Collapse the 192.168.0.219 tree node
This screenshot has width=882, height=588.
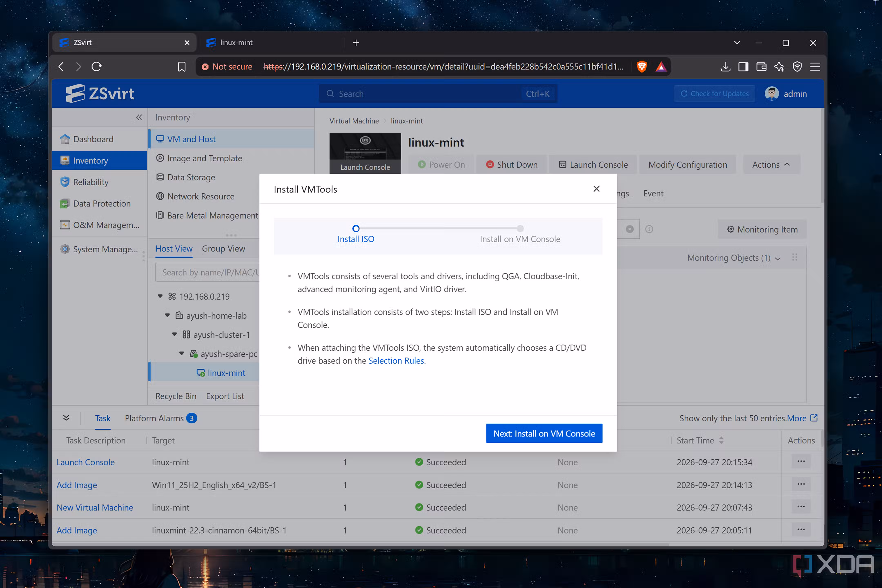pyautogui.click(x=160, y=296)
